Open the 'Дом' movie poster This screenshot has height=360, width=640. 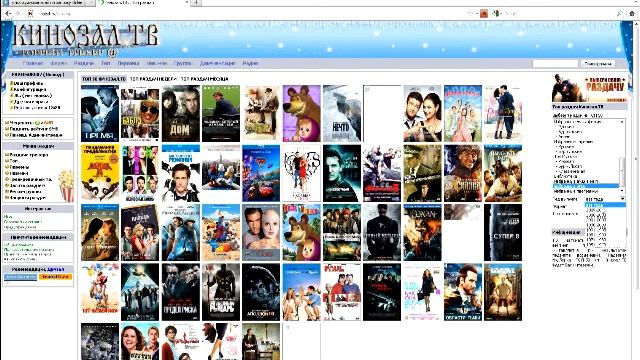(180, 113)
